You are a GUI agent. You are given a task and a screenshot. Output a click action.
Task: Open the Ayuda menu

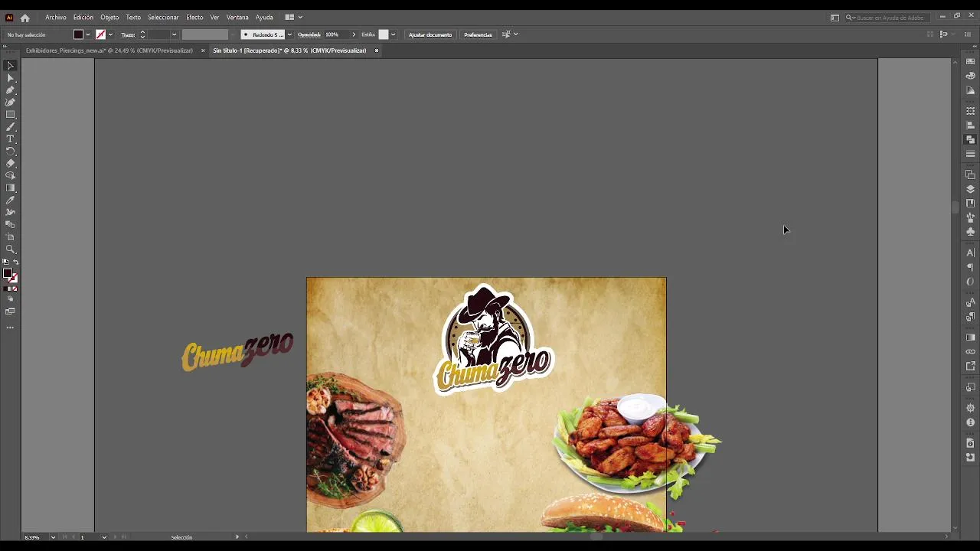click(264, 18)
